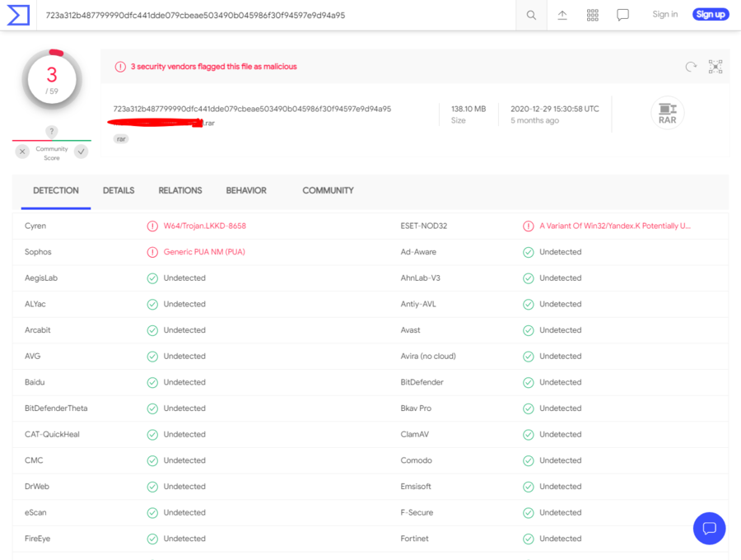Switch to the BEHAVIOR tab
This screenshot has height=560, width=741.
pyautogui.click(x=246, y=190)
